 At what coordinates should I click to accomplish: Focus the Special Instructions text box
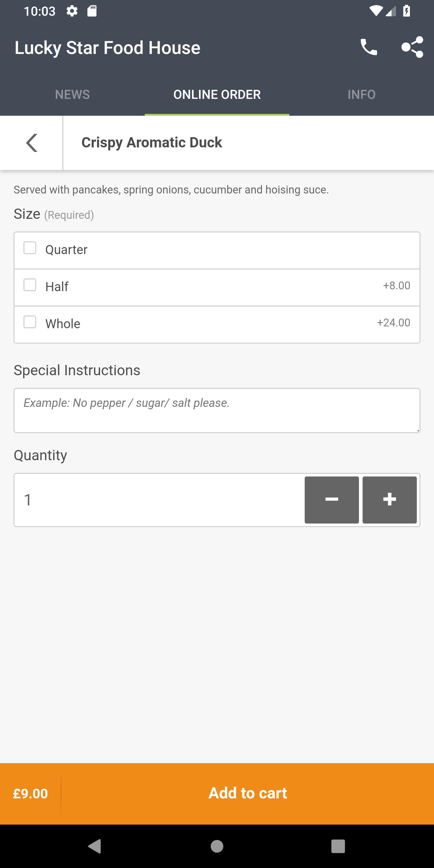217,410
